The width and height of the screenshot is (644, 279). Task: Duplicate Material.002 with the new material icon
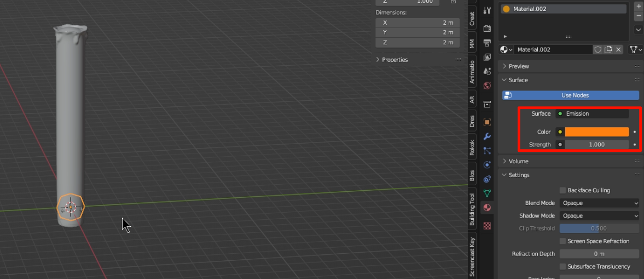608,49
